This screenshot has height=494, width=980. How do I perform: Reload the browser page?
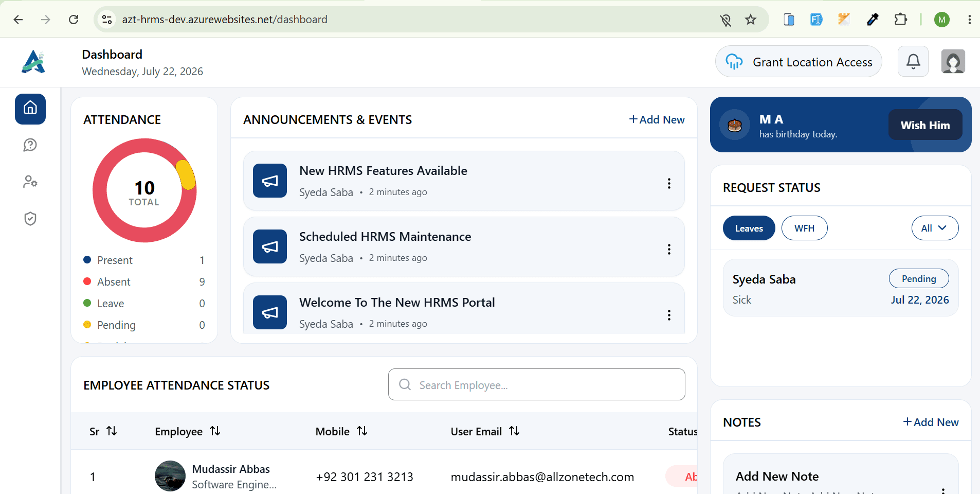pyautogui.click(x=74, y=20)
